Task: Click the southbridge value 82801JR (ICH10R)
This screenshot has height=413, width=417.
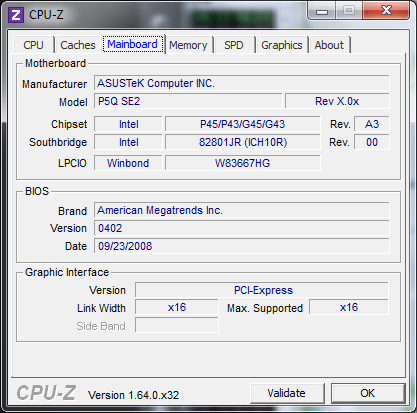Action: click(x=243, y=142)
